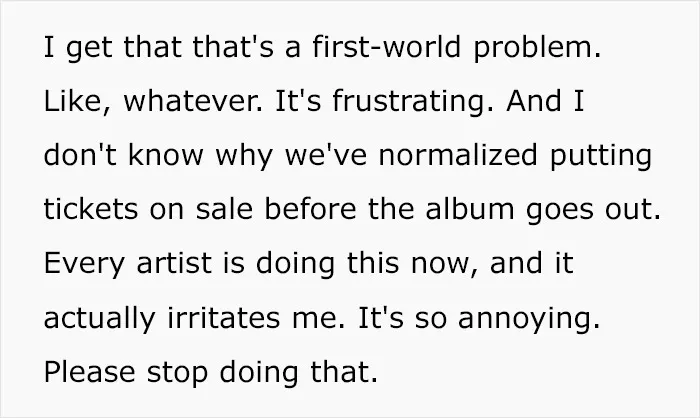The image size is (700, 418).
Task: Click the word "whatever." in the text
Action: tap(193, 101)
